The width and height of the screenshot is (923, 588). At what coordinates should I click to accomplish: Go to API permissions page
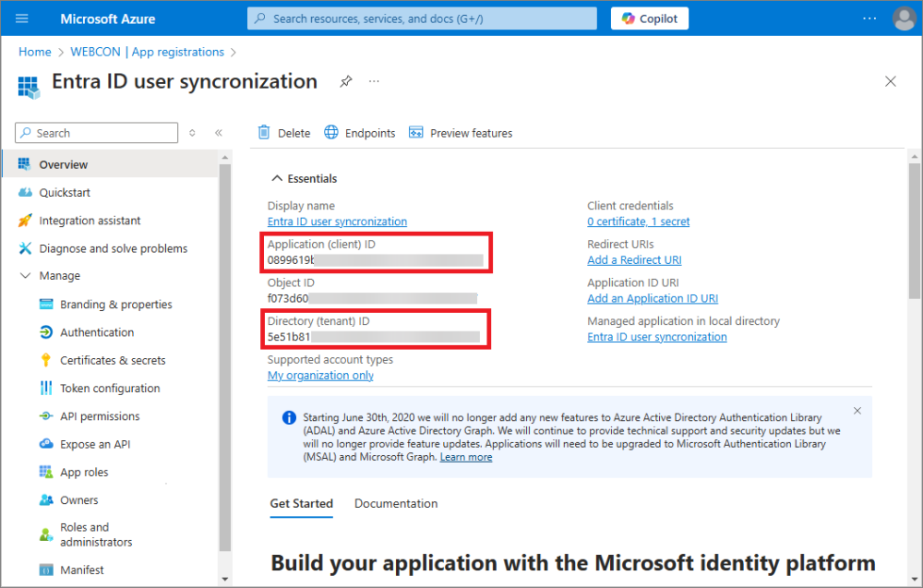(x=100, y=416)
